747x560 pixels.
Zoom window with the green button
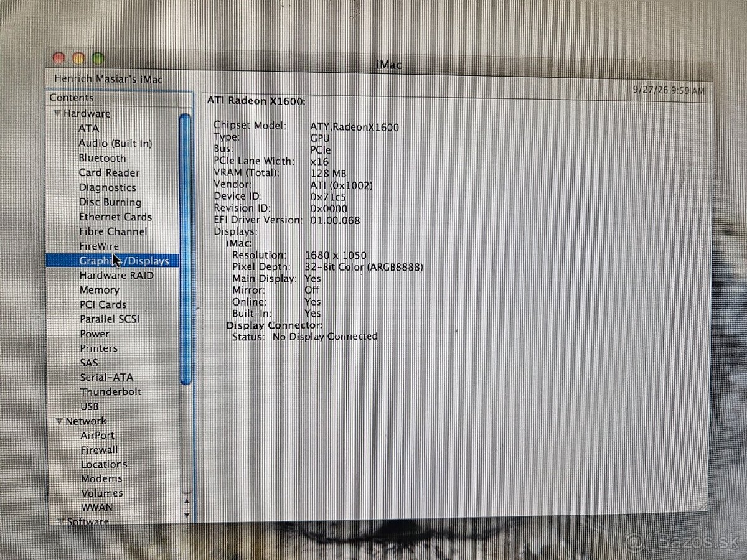(x=98, y=58)
